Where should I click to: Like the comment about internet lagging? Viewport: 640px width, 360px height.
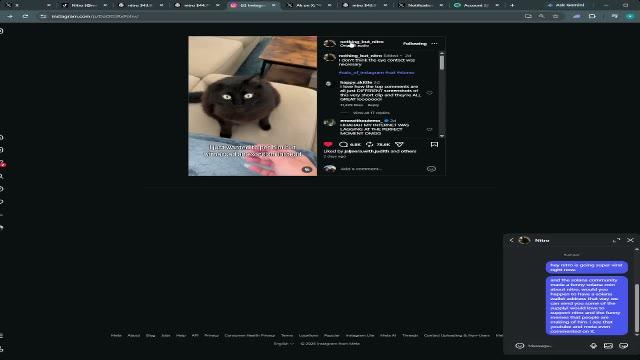click(x=429, y=129)
